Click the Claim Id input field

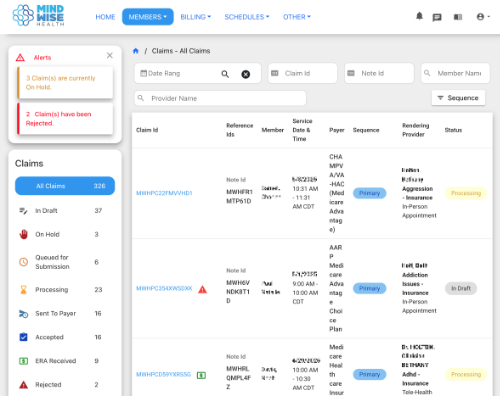[x=303, y=73]
